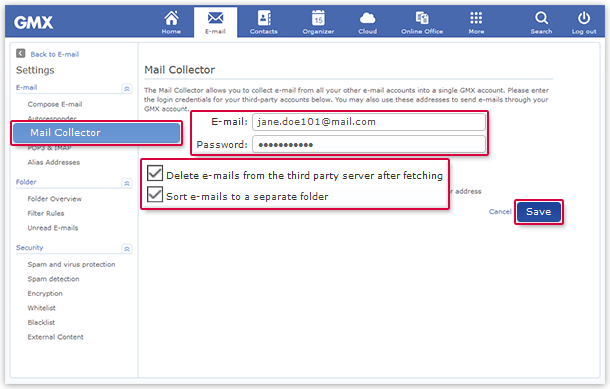Follow the Back to E-mail link

[x=54, y=54]
